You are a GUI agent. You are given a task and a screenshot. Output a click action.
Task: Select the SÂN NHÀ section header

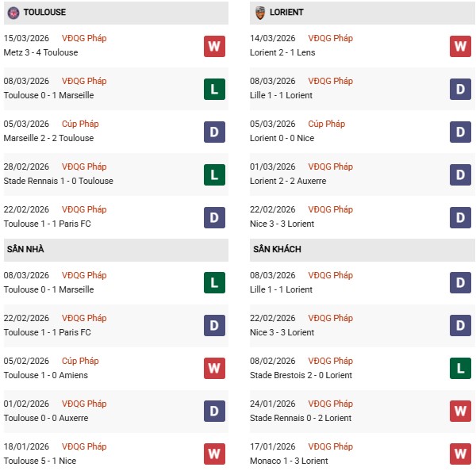25,249
